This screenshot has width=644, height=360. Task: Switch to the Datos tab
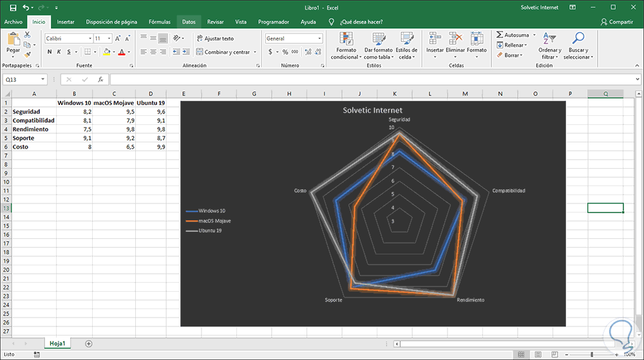pyautogui.click(x=189, y=22)
